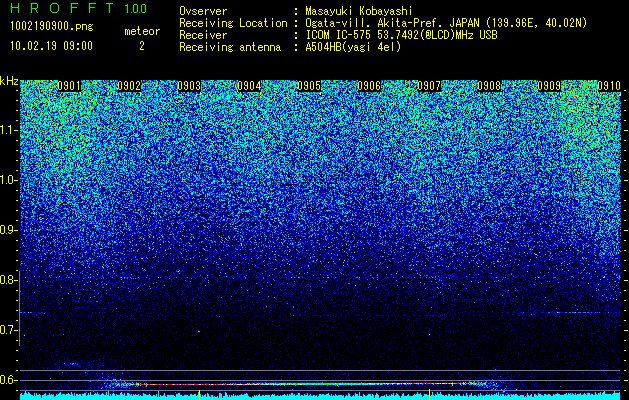Click the 0910 time marker
The width and height of the screenshot is (629, 400).
coord(609,86)
